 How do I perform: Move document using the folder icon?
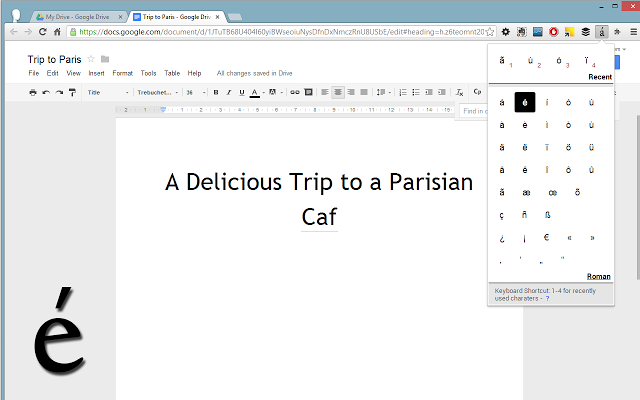point(105,59)
